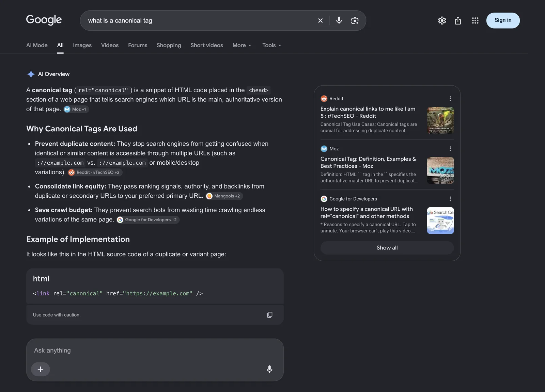Open three-dot menu for Moz source
The image size is (545, 392).
450,149
